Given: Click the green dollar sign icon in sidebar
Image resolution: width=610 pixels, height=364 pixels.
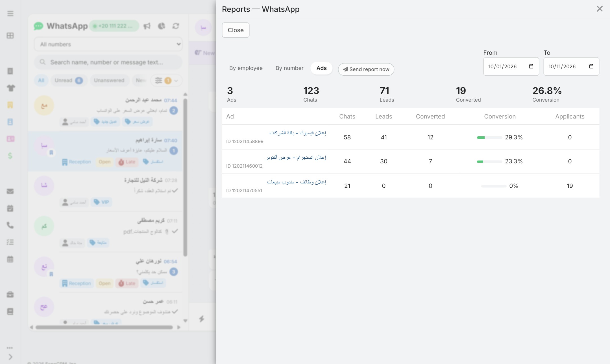Looking at the screenshot, I should click(x=10, y=156).
